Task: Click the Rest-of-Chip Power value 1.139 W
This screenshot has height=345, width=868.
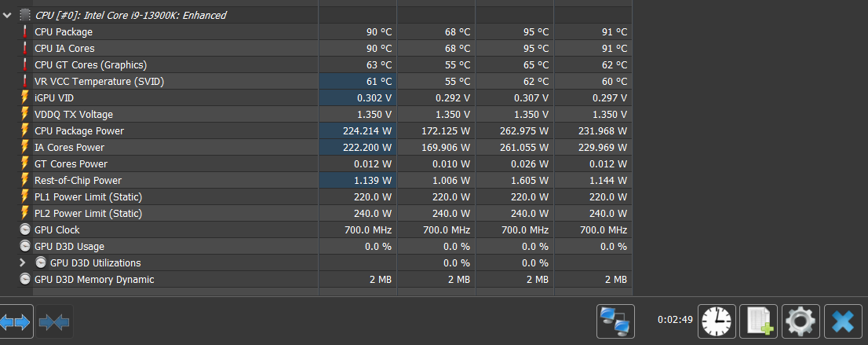Action: (369, 181)
